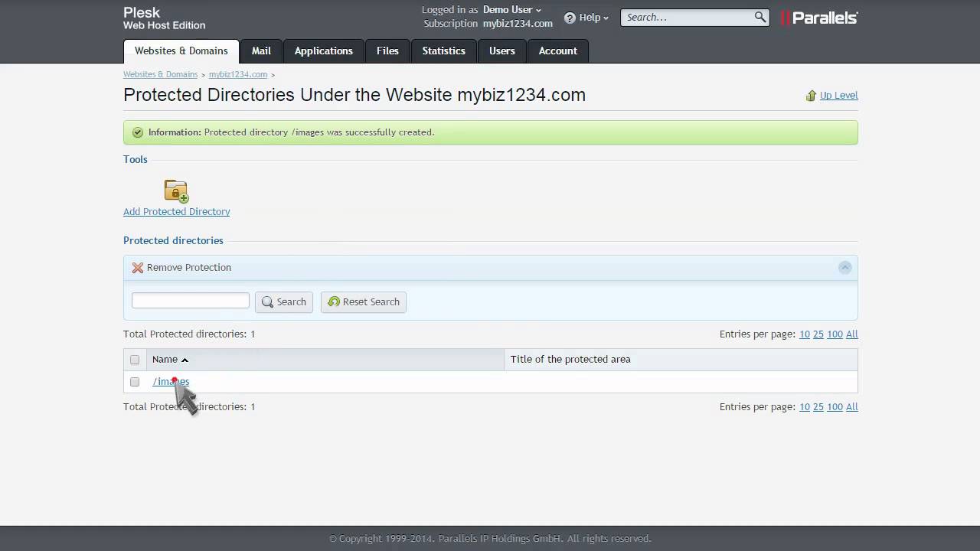Tick the checkbox for /images row
Image resolution: width=980 pixels, height=551 pixels.
[x=135, y=382]
